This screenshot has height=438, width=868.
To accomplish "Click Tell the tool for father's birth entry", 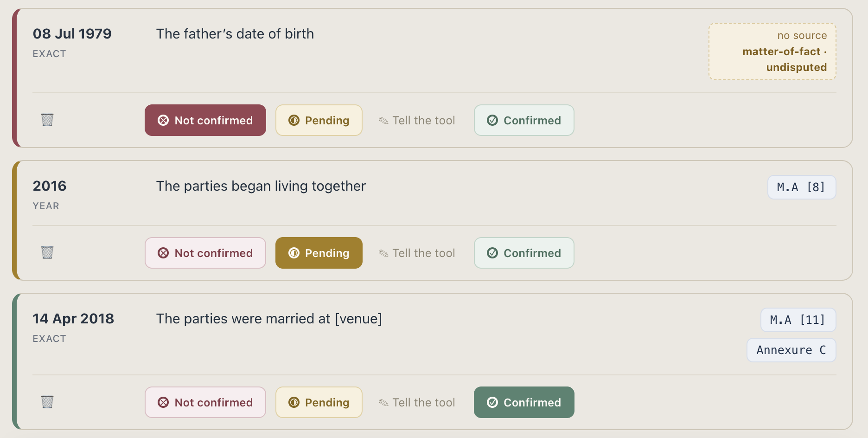I will [417, 120].
